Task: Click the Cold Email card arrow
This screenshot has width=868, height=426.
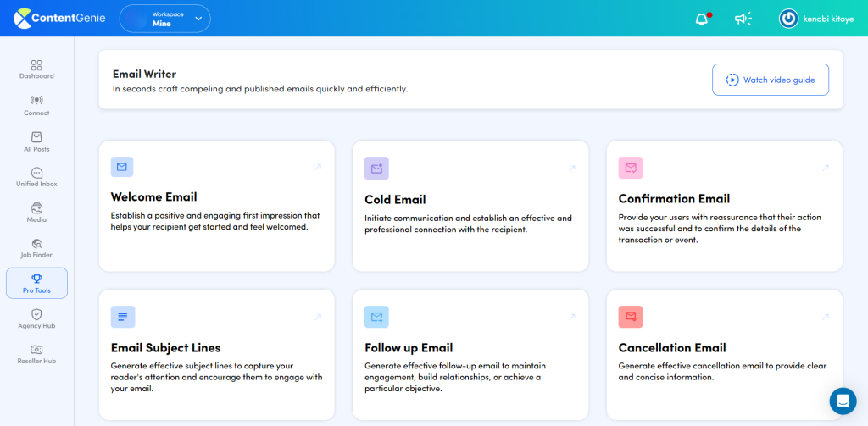Action: tap(572, 169)
